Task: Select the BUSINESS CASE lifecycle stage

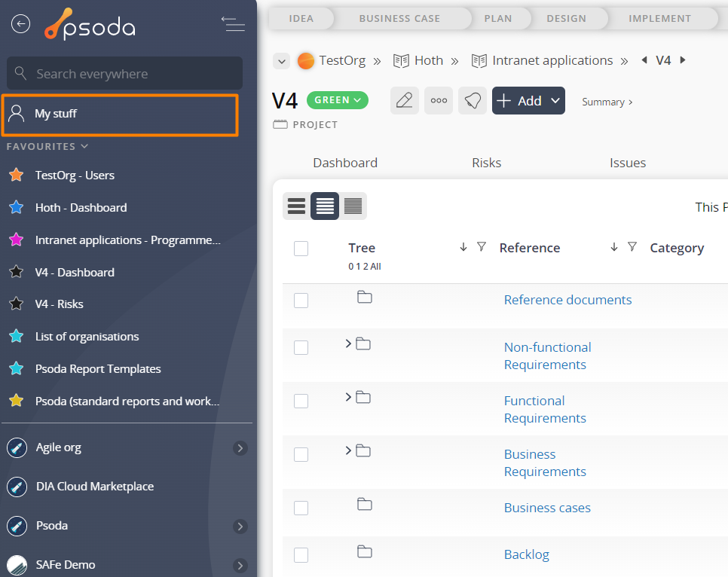Action: pyautogui.click(x=399, y=19)
